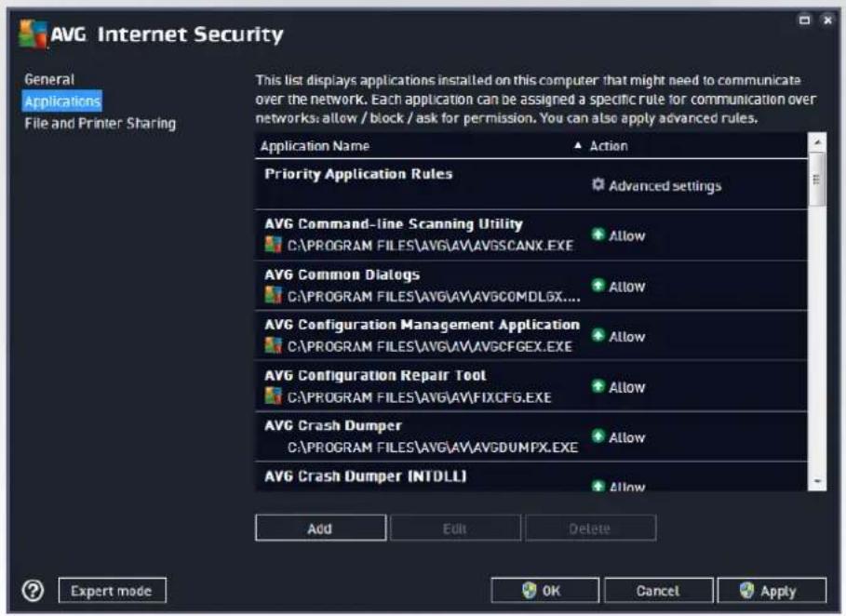Select AVG Crash Dumper (NTDLL) entry
This screenshot has width=846, height=616.
(530, 476)
